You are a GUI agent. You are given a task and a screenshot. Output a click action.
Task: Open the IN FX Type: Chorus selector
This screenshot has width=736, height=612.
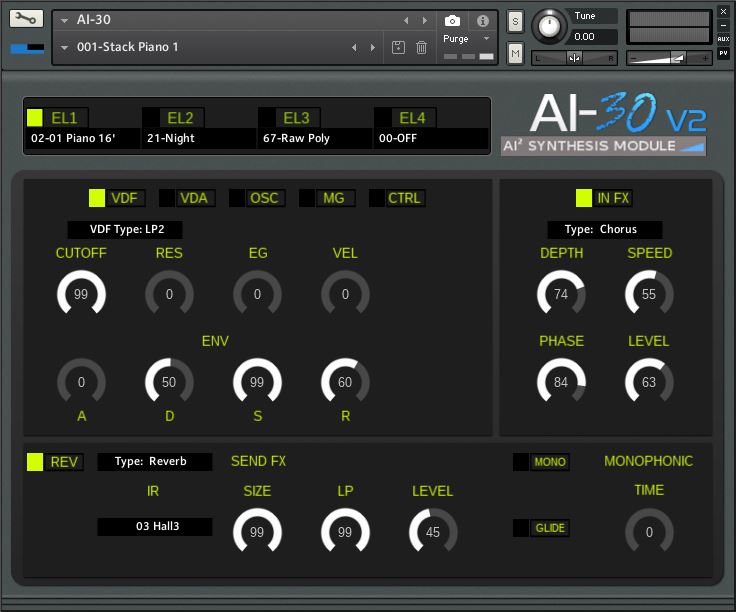click(605, 230)
